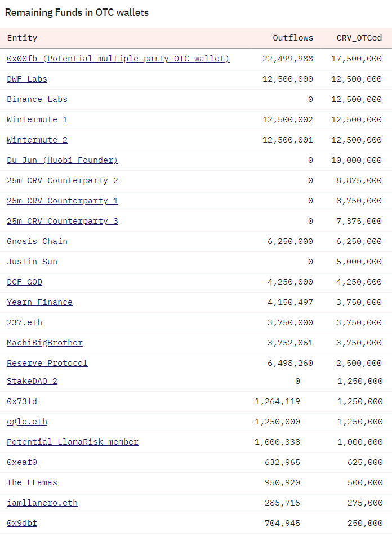Open the Wintermute 2 wallet link

click(x=37, y=140)
